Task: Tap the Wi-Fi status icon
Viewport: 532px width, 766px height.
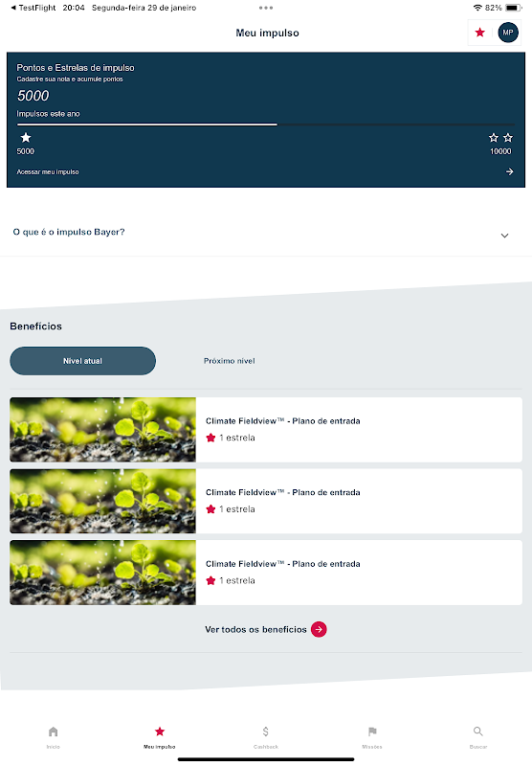Action: coord(477,8)
